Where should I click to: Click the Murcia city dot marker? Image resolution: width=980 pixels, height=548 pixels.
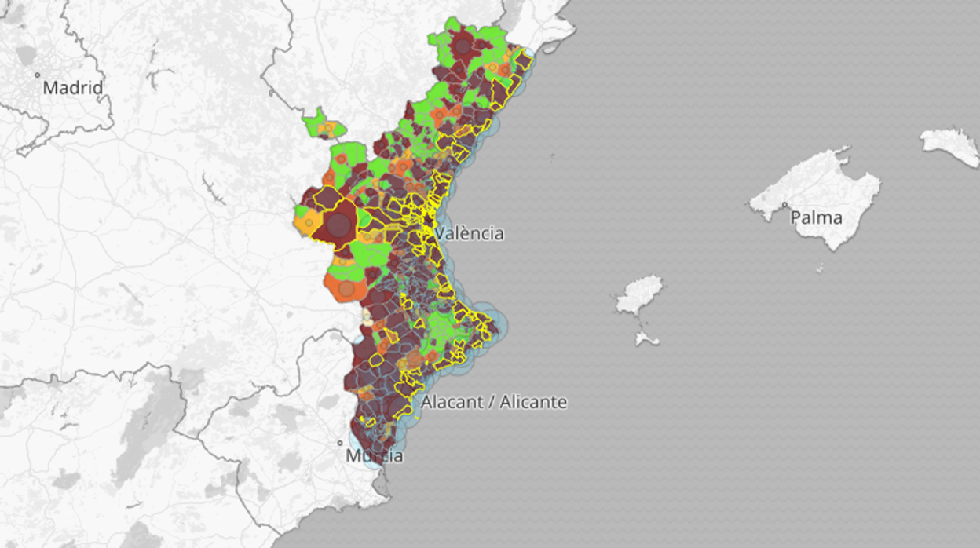point(340,443)
